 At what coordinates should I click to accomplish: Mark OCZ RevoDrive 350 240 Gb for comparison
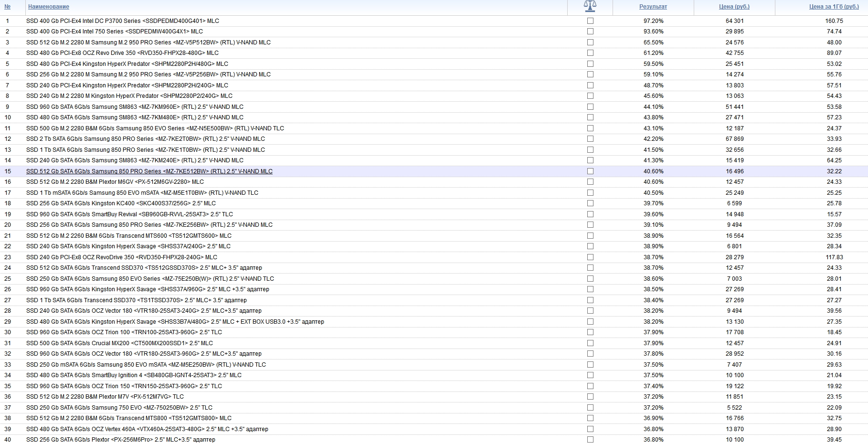coord(590,257)
